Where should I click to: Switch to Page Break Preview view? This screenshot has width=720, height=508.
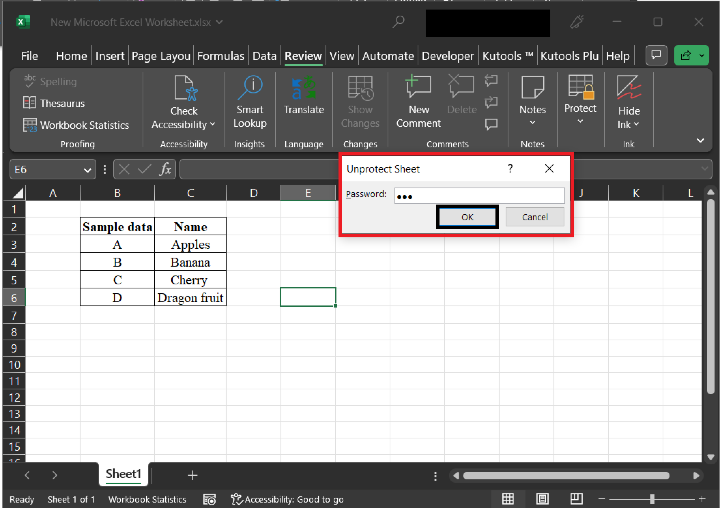[576, 499]
